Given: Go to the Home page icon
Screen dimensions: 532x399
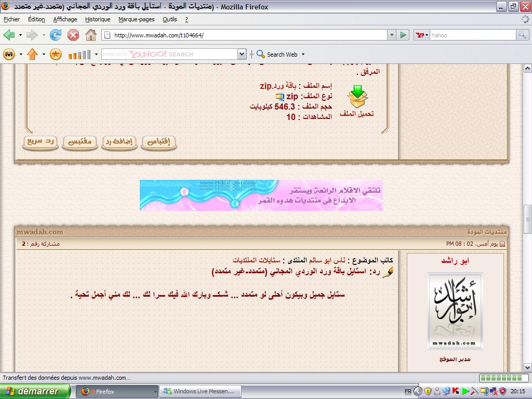Looking at the screenshot, I should tap(91, 35).
